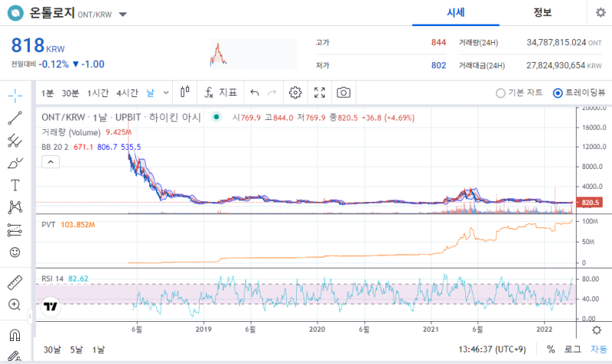Select the crosshair cursor tool
The width and height of the screenshot is (612, 364).
coord(15,96)
